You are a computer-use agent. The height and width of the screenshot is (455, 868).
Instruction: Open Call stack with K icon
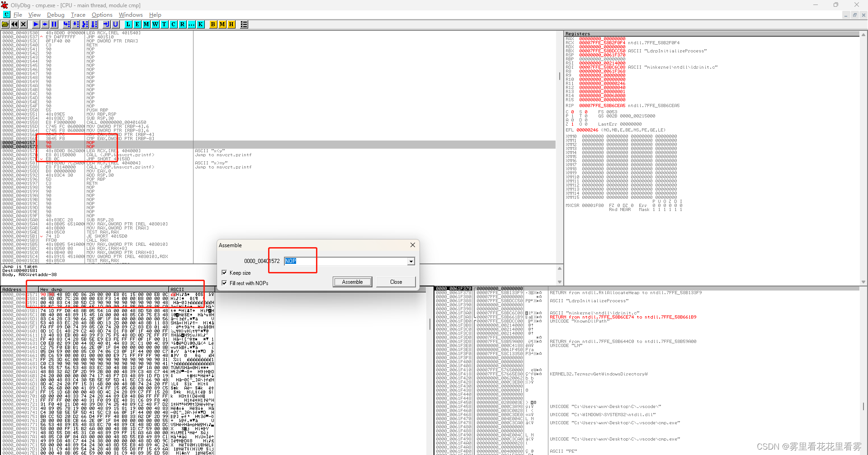point(201,24)
